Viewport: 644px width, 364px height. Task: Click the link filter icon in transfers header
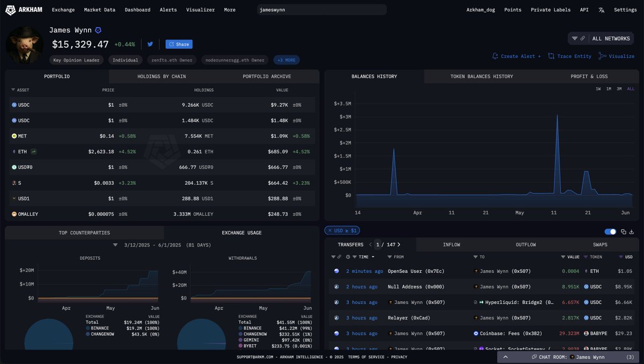[339, 257]
